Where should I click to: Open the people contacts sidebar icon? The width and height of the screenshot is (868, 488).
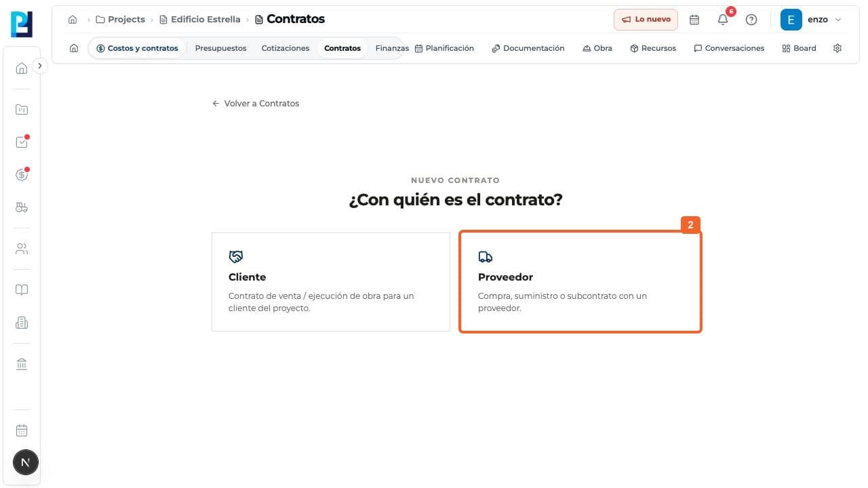22,249
